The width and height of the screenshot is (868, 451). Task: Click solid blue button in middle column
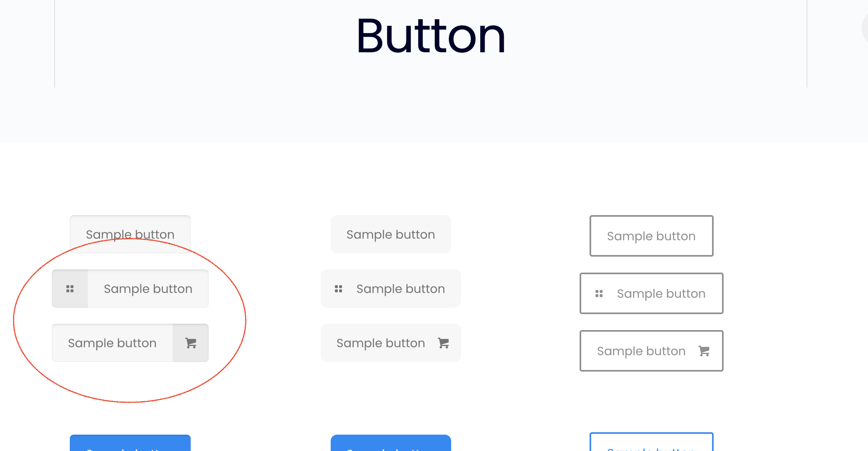(391, 443)
